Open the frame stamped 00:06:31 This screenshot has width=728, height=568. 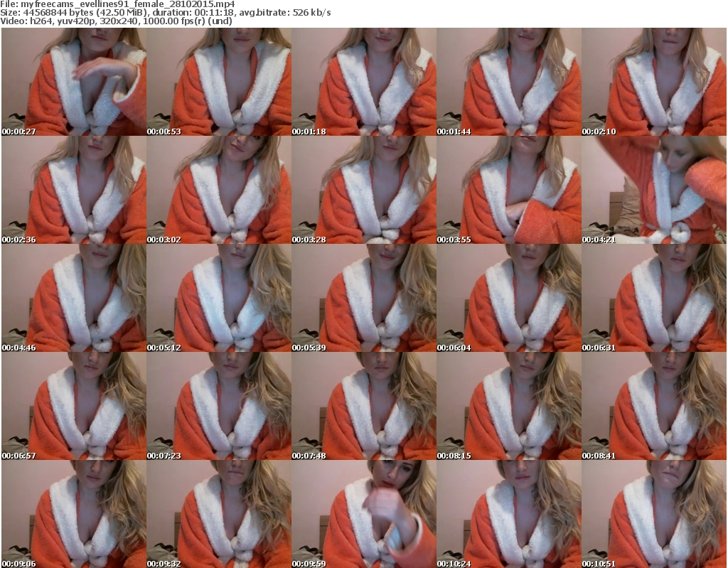pos(654,298)
